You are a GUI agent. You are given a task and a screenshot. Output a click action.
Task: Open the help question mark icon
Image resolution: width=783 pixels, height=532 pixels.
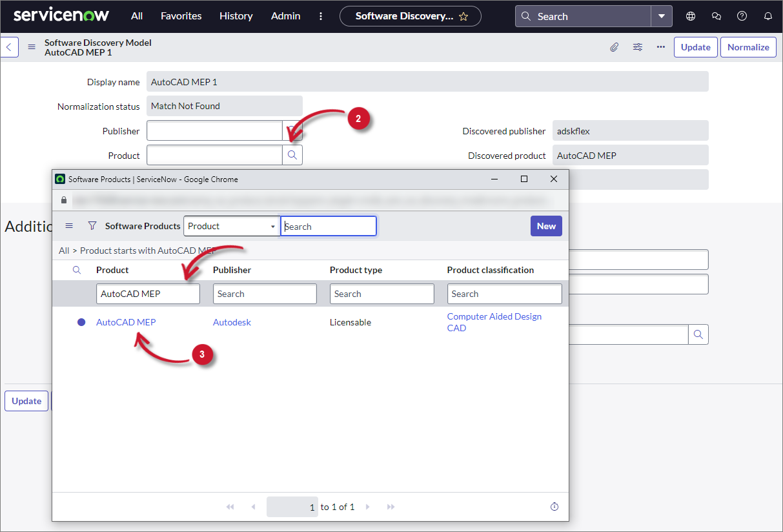742,16
